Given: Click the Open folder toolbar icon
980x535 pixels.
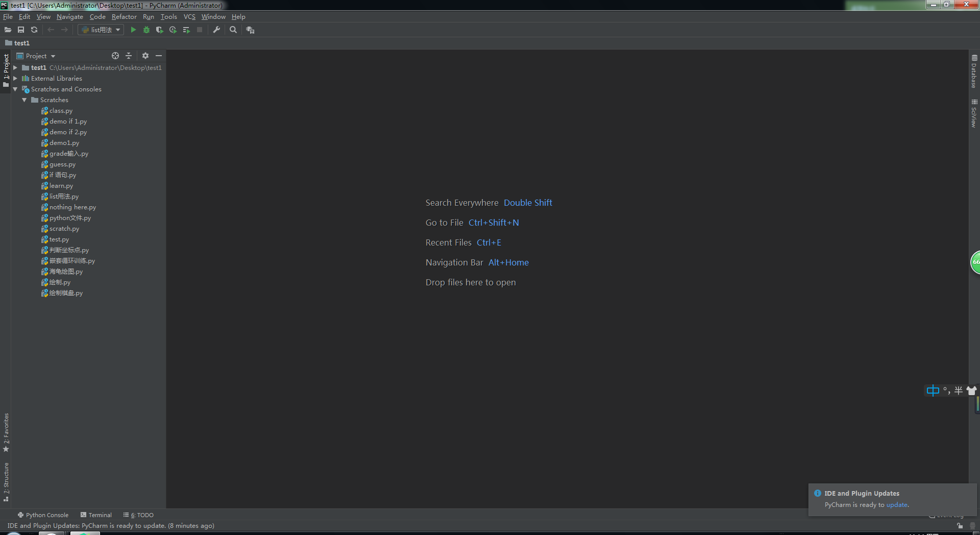Looking at the screenshot, I should tap(8, 30).
